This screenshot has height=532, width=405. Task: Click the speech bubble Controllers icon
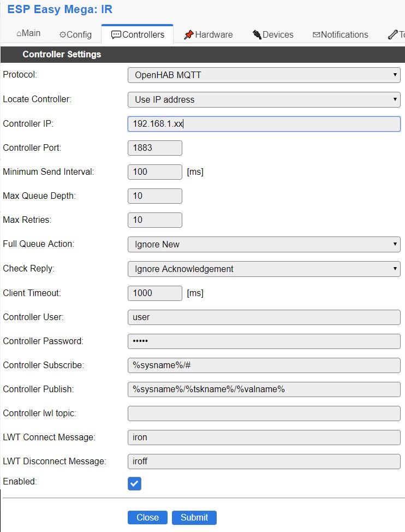(116, 34)
